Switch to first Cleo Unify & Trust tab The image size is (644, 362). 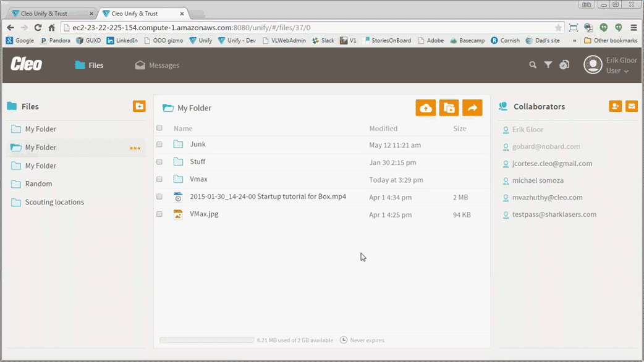coord(51,14)
